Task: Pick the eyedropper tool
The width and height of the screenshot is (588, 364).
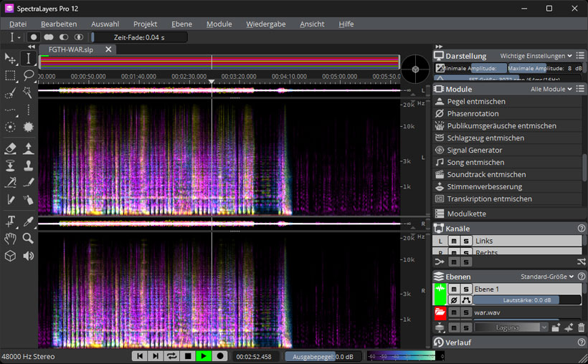Action: pyautogui.click(x=28, y=221)
